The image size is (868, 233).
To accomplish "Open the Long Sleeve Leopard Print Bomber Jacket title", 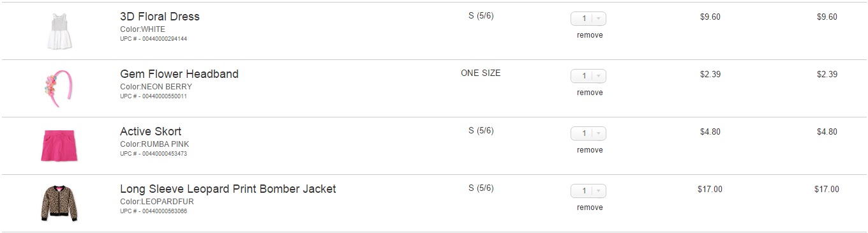I will coord(228,189).
